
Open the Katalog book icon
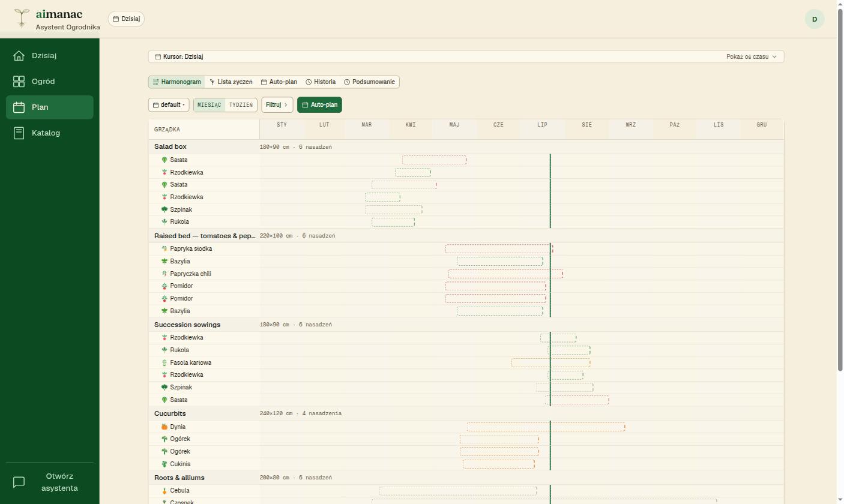pyautogui.click(x=19, y=133)
